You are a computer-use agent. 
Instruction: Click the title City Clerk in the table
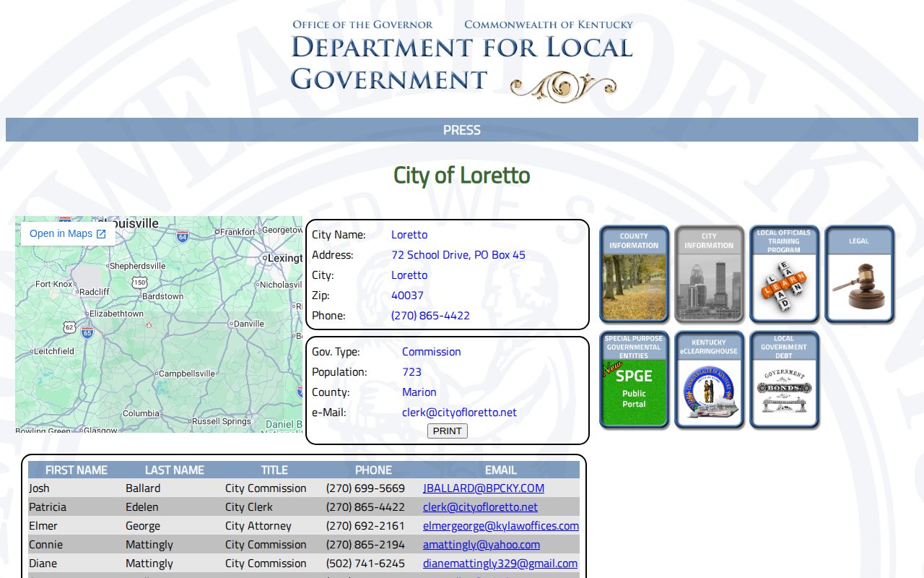[249, 507]
